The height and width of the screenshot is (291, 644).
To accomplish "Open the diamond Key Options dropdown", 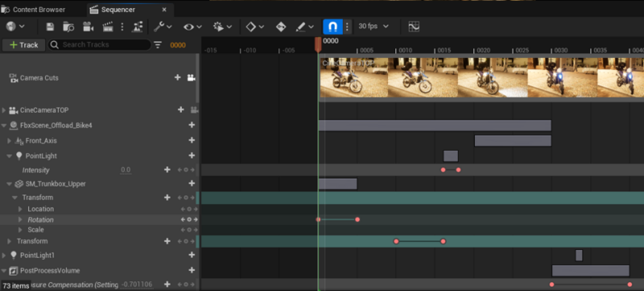I will point(254,27).
